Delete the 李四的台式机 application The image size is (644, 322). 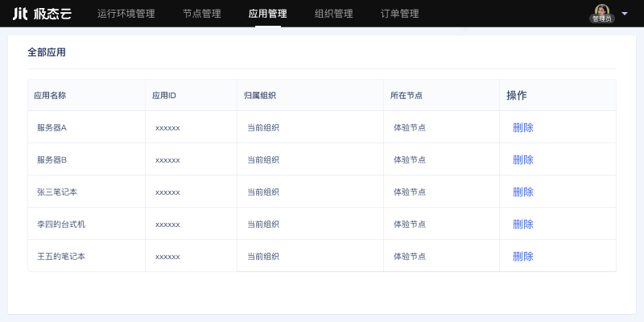click(x=523, y=225)
